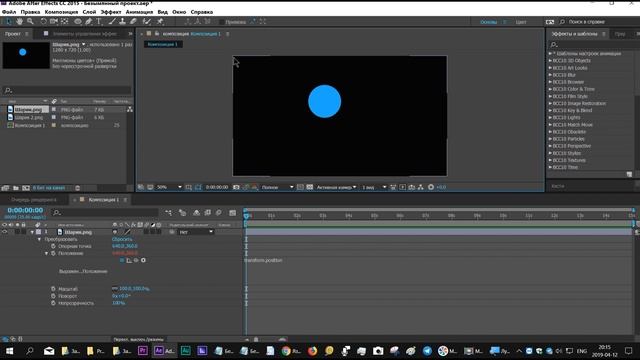Collapse the Преобразовать transform group
Image resolution: width=640 pixels, height=360 pixels.
point(39,239)
